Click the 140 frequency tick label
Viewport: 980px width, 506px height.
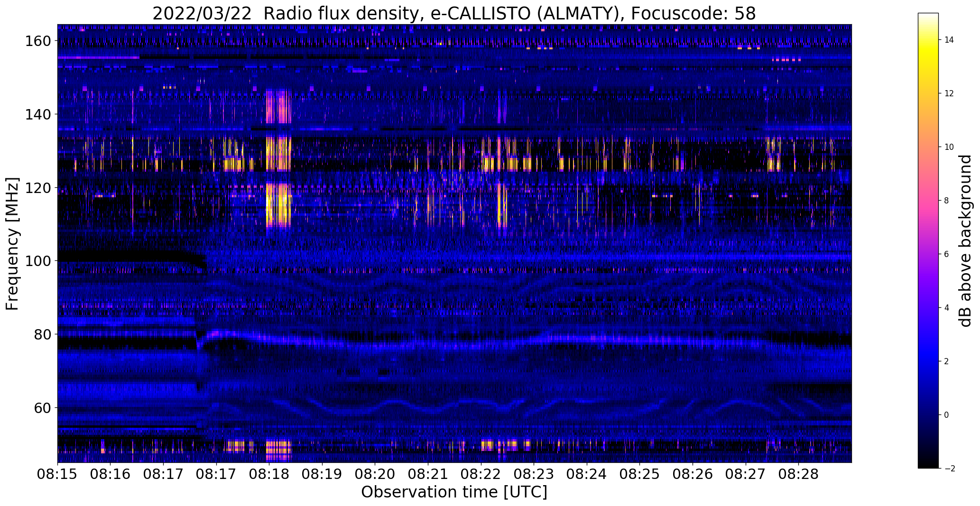[x=37, y=114]
